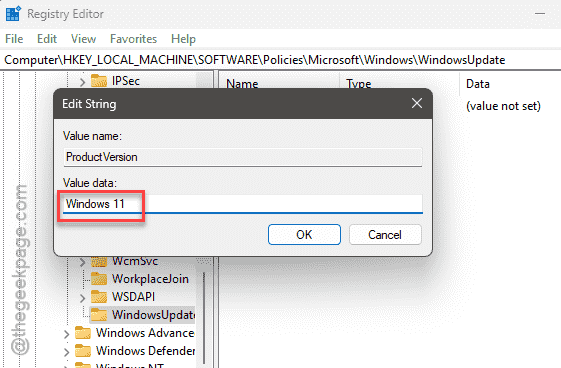Confirm with the OK button

(304, 235)
